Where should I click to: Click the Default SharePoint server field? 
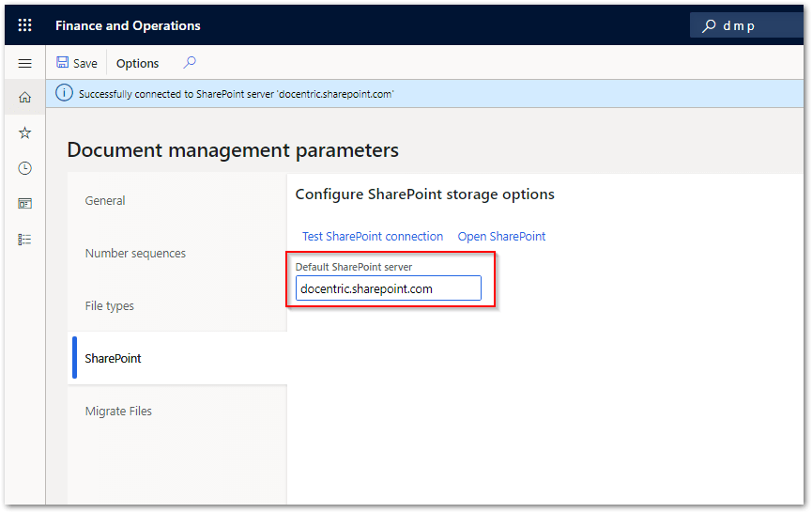click(388, 288)
